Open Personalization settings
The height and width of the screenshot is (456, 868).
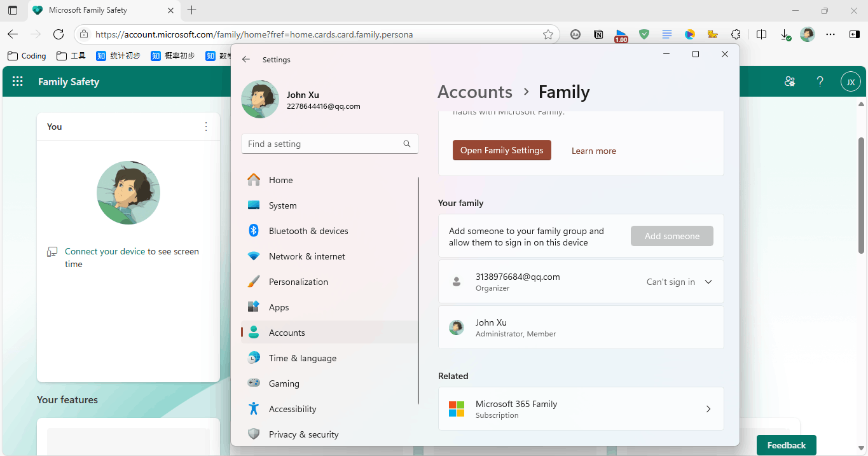point(329,282)
